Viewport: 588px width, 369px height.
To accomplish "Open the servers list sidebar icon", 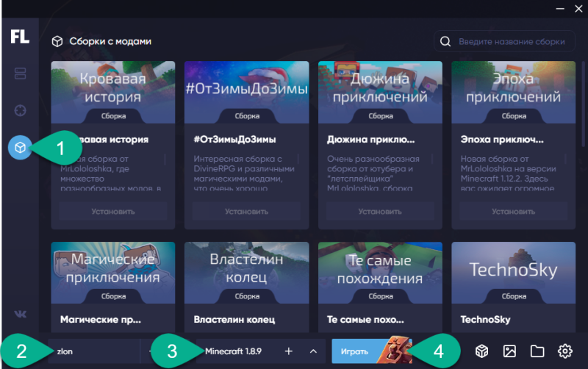I will (x=21, y=74).
